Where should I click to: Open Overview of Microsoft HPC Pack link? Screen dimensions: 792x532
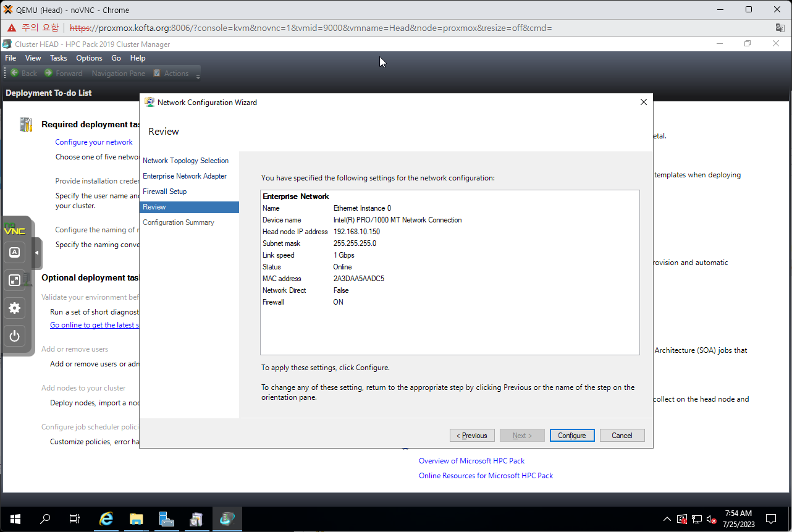click(x=471, y=461)
